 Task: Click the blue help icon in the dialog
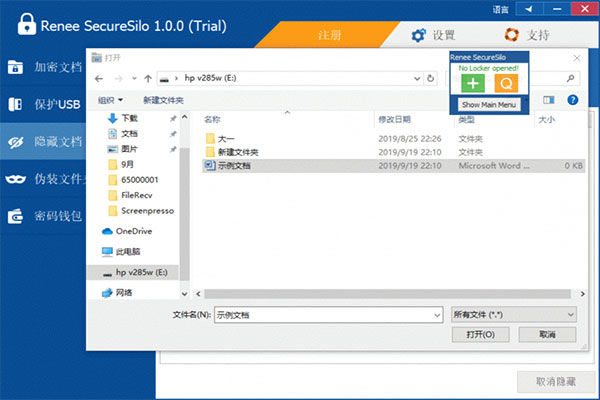573,100
